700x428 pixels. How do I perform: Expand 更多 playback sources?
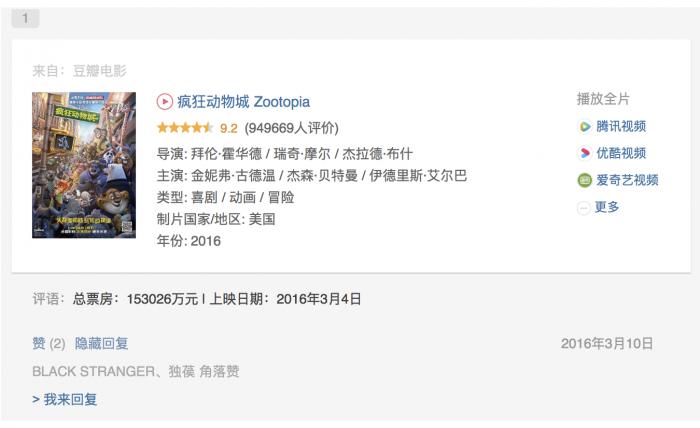(607, 207)
